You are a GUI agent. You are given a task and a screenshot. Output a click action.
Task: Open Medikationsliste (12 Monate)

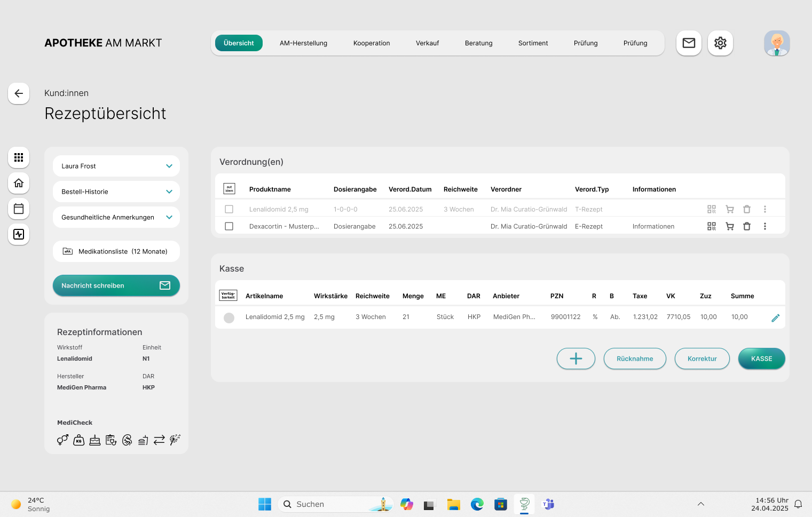(x=116, y=251)
